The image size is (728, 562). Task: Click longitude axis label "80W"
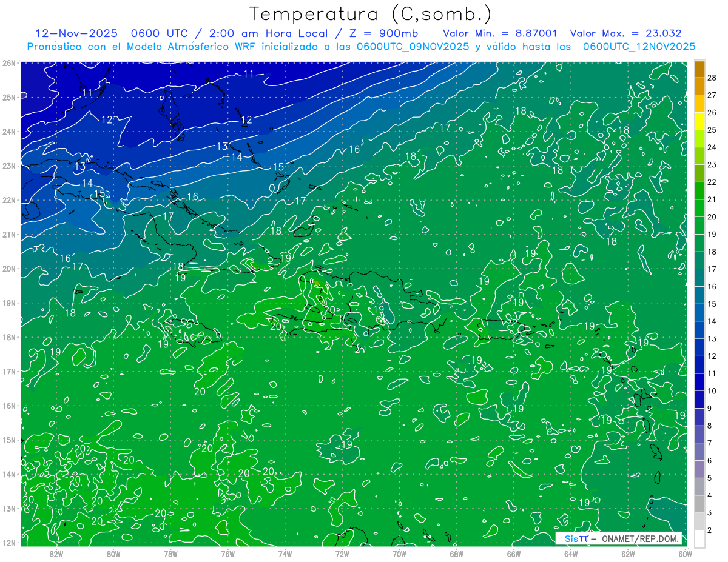click(113, 554)
